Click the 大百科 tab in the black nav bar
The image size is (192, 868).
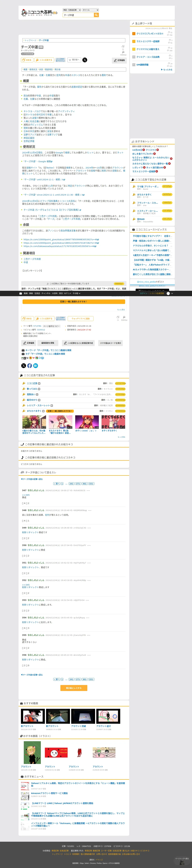coord(55,293)
